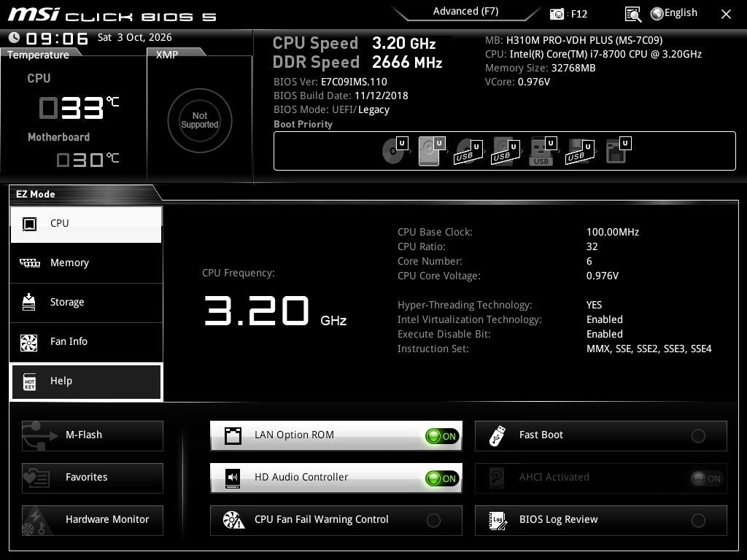
Task: Select the USB CD/DVD boot device icon
Action: [468, 152]
